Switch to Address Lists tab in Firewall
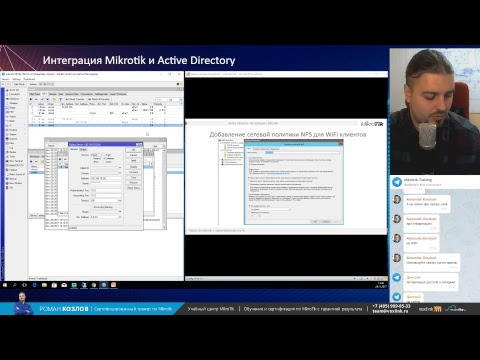The height and width of the screenshot is (360, 480). (x=101, y=94)
